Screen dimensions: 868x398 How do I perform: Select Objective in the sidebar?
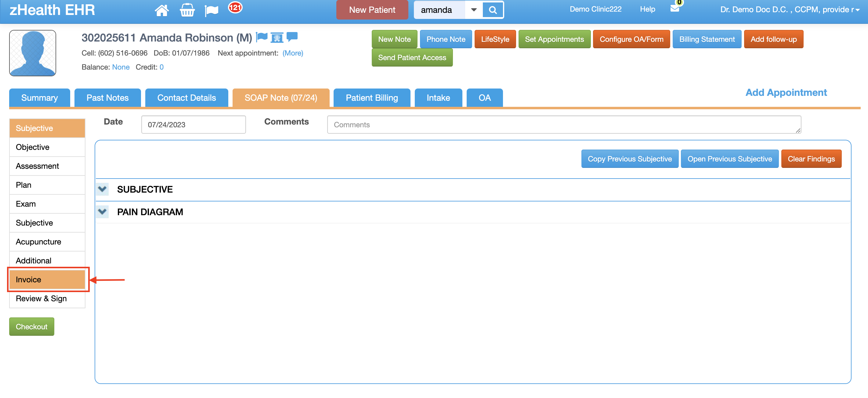(x=47, y=147)
